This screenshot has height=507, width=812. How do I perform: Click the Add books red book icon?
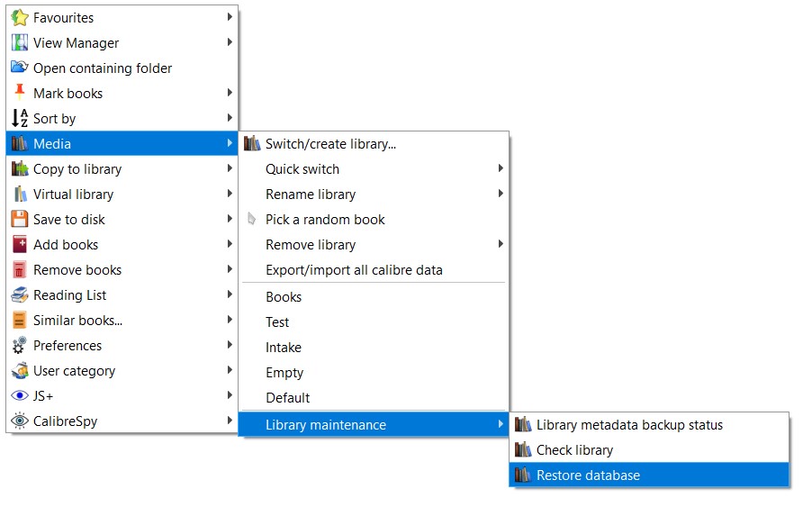tap(20, 244)
